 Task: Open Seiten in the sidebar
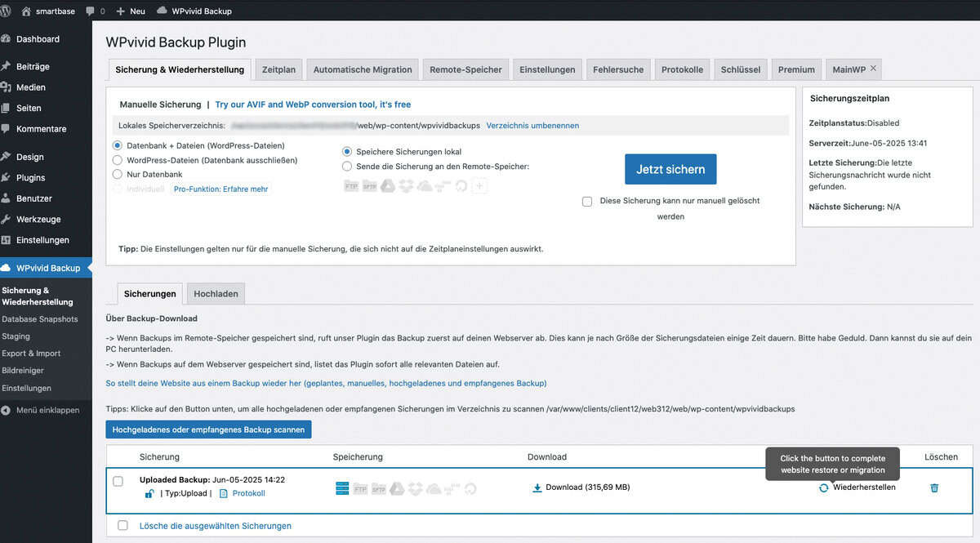(29, 108)
